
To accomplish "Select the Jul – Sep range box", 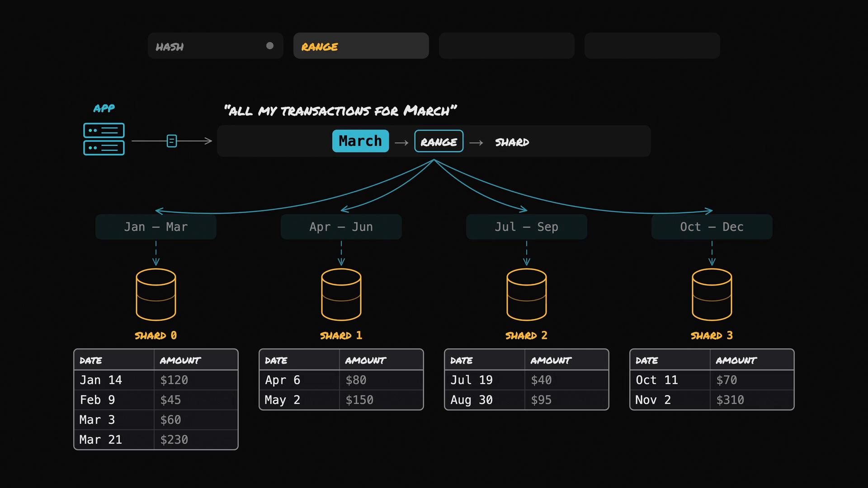I will (526, 227).
